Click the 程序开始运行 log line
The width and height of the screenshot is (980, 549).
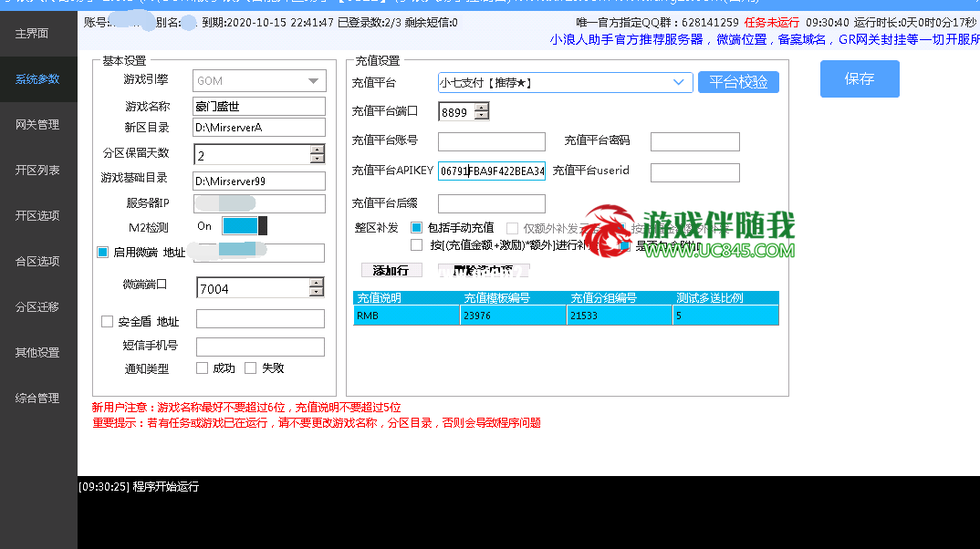point(139,487)
